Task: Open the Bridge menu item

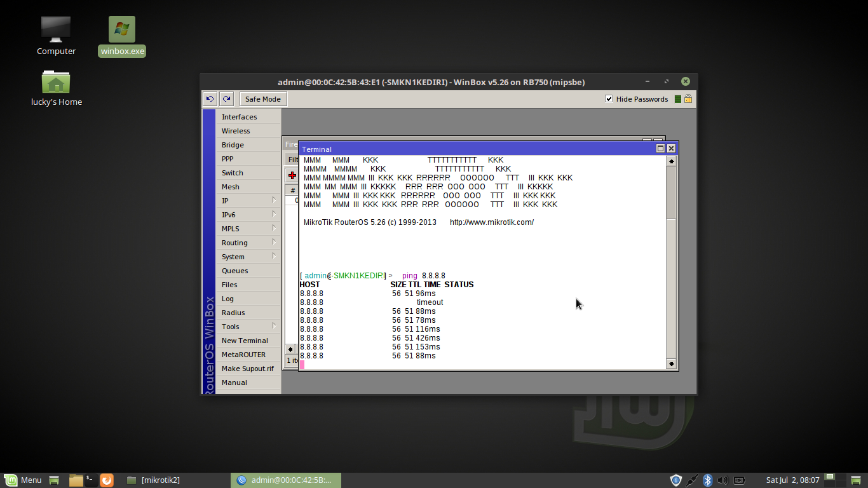Action: click(x=248, y=145)
